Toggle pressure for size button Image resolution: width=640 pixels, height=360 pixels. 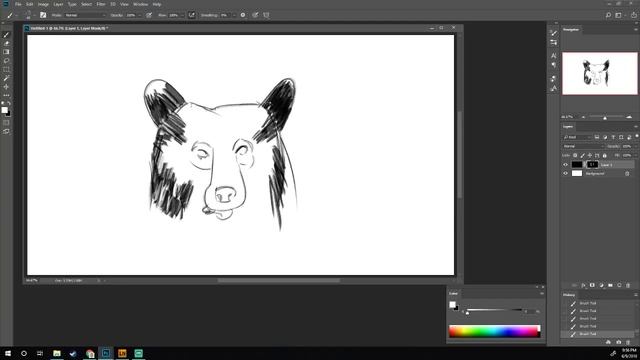point(255,15)
